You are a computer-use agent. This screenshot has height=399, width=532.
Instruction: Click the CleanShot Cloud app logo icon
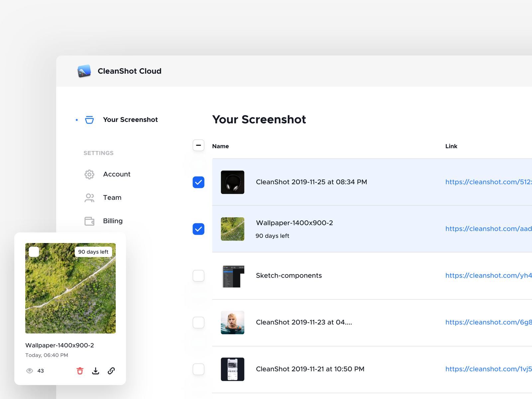tap(84, 71)
